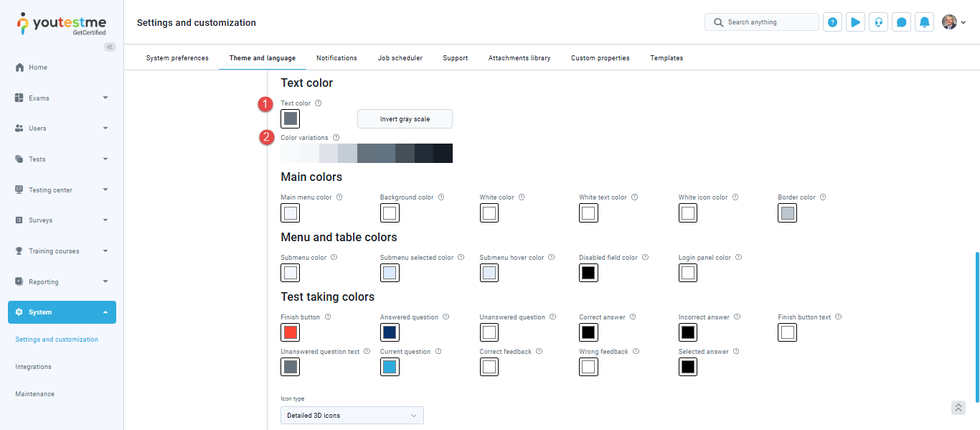
Task: Open the chat messages icon
Action: 902,22
